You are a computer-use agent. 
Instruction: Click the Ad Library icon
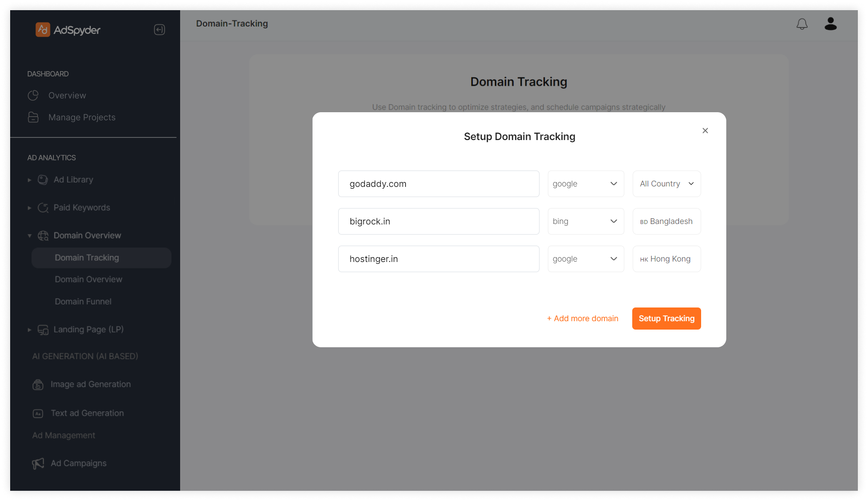point(43,180)
